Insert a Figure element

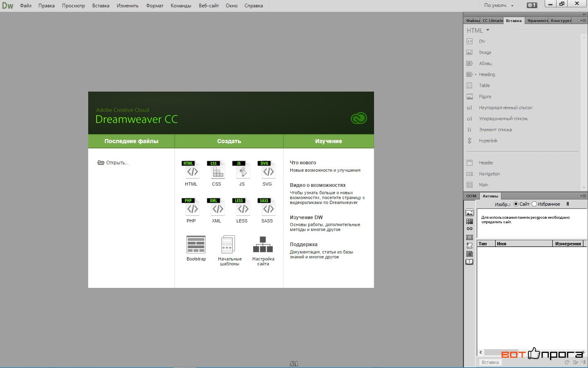(479, 96)
